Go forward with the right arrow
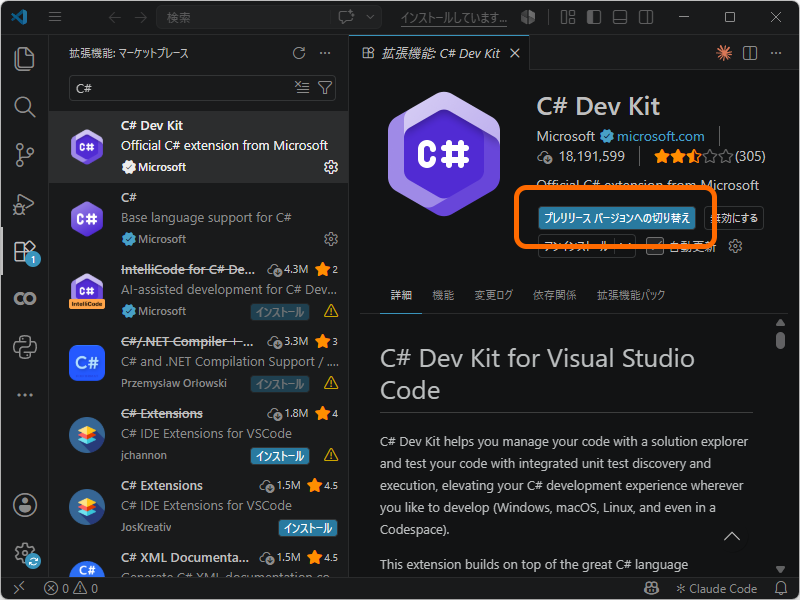The height and width of the screenshot is (600, 800). click(x=141, y=17)
